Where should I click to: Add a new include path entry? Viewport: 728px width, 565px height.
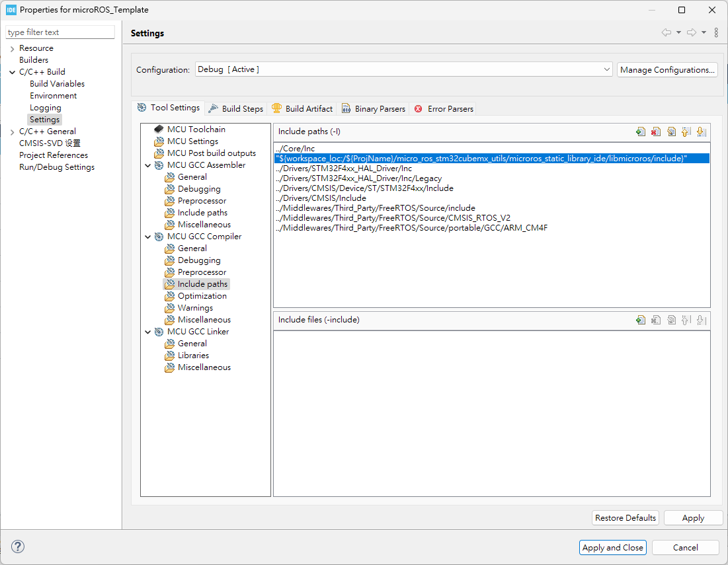click(x=640, y=132)
